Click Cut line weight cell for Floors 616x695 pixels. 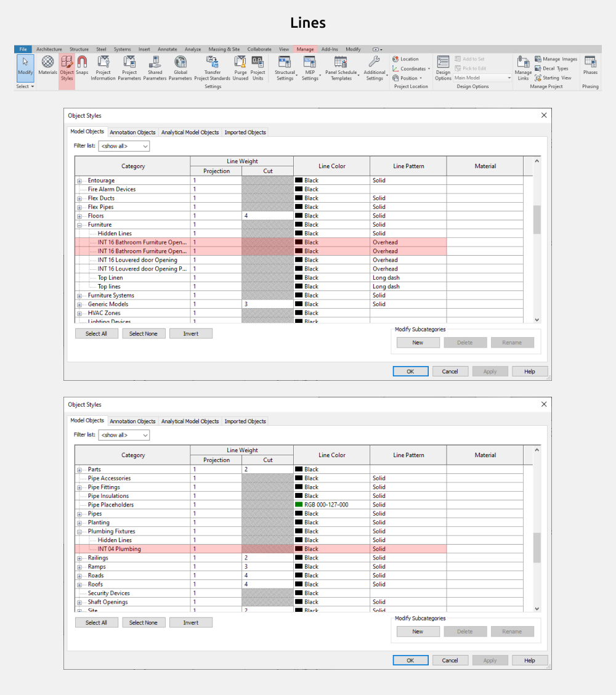click(x=268, y=216)
